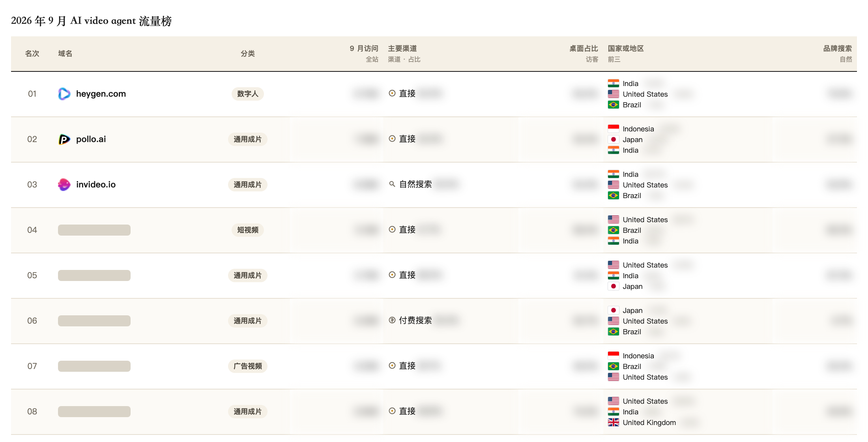The height and width of the screenshot is (442, 868).
Task: Open the heygen.com domain link
Action: 101,94
